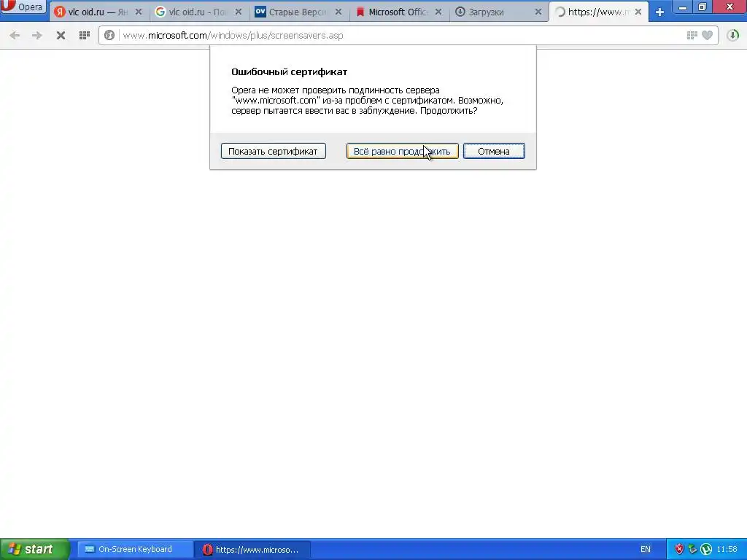Restore down the Opera window
The height and width of the screenshot is (560, 747).
pyautogui.click(x=703, y=7)
